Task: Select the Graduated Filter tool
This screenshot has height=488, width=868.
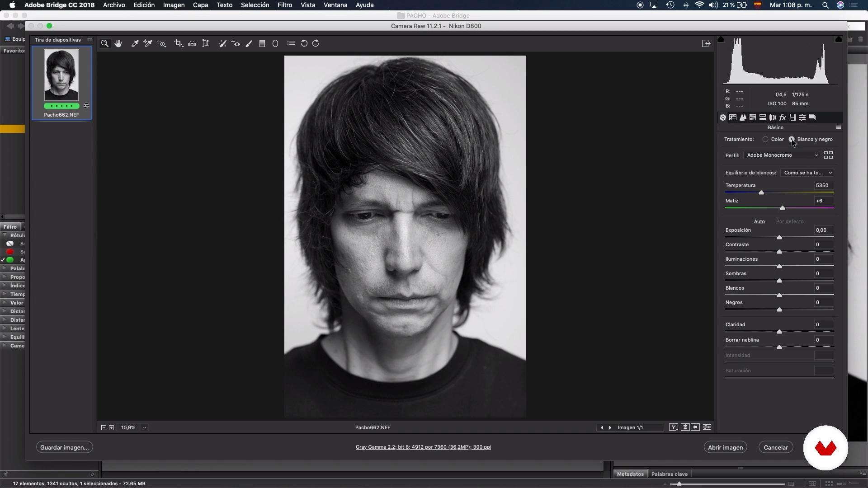Action: 262,43
